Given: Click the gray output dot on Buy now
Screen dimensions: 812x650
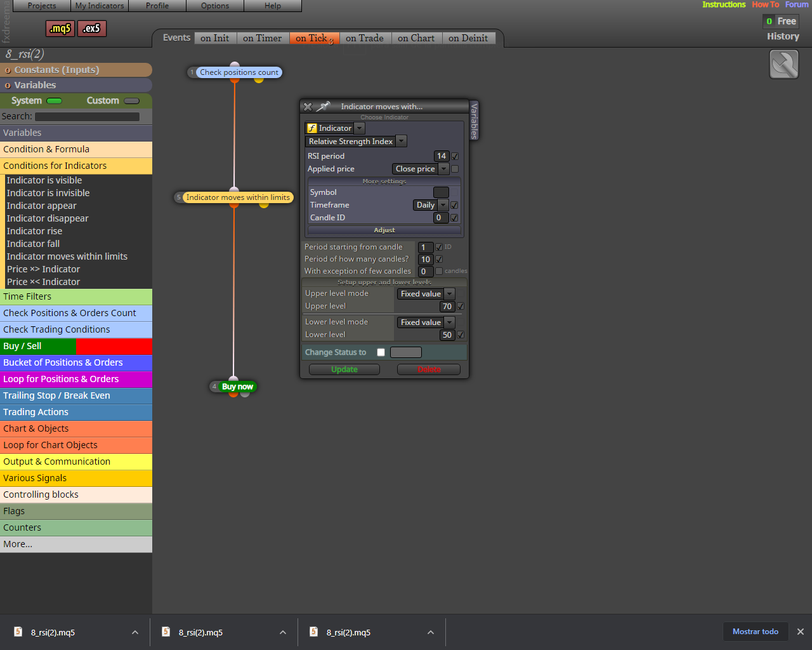Looking at the screenshot, I should click(x=245, y=394).
